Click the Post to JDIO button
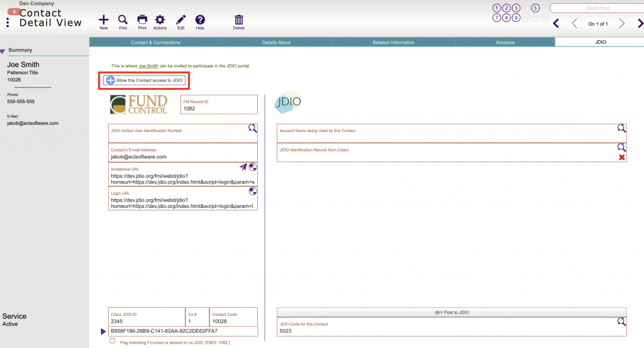 (452, 312)
